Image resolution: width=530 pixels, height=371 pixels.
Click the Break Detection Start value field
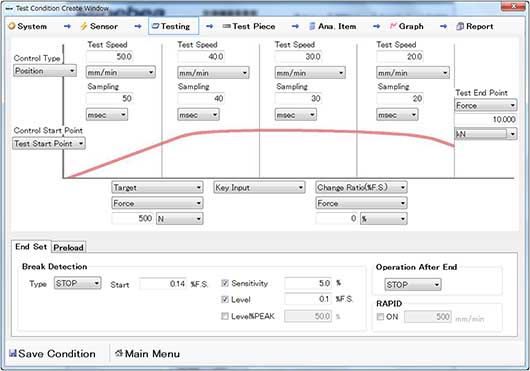(x=163, y=283)
